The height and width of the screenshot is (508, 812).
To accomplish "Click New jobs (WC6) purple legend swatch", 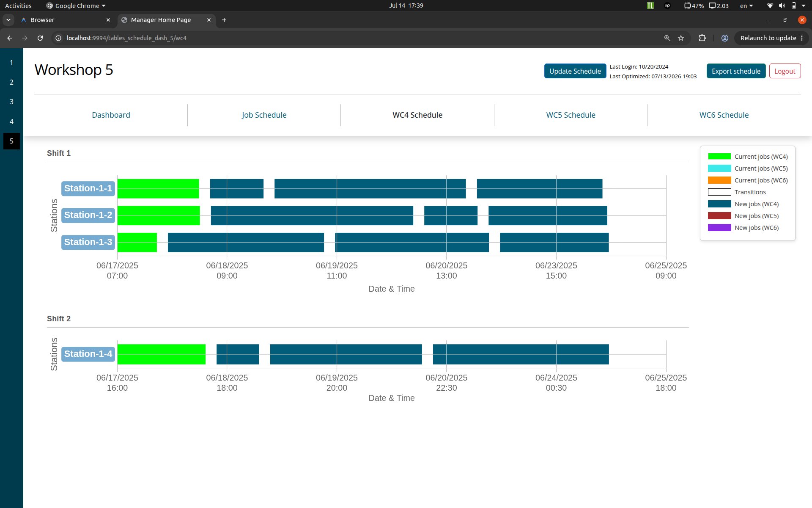I will click(719, 228).
